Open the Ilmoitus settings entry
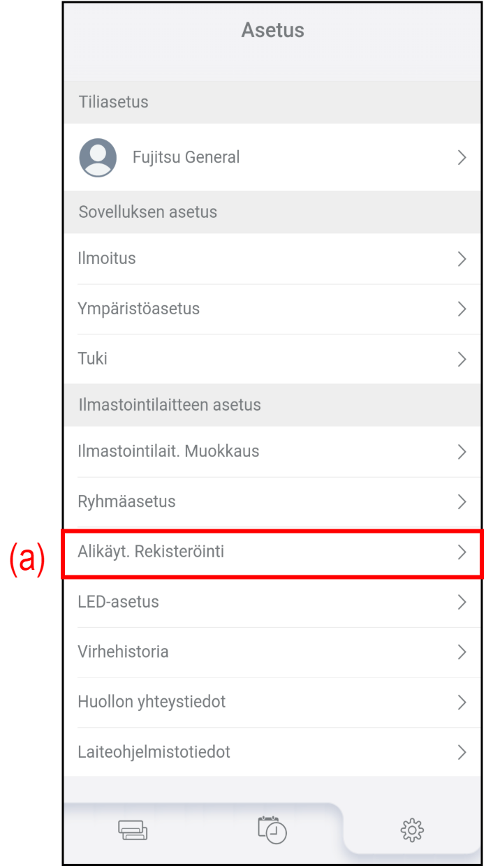This screenshot has width=486, height=868. [x=107, y=258]
